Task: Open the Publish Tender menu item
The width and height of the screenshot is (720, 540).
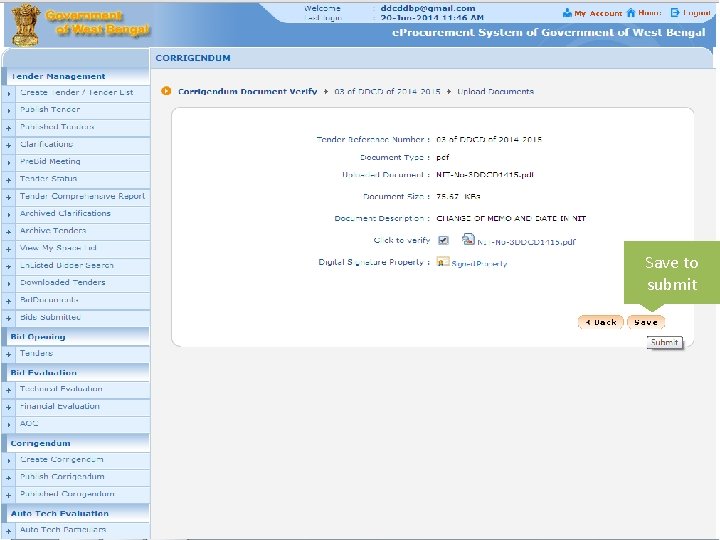Action: tap(50, 110)
